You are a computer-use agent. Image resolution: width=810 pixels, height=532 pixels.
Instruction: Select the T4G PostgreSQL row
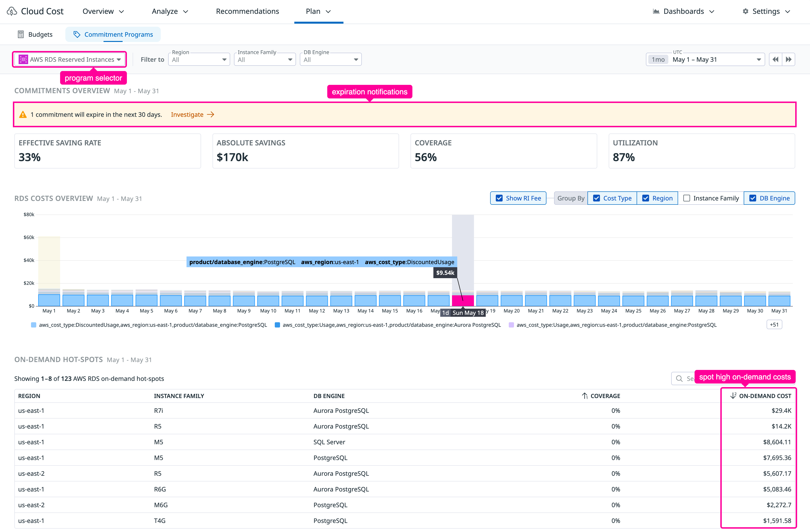tap(405, 521)
